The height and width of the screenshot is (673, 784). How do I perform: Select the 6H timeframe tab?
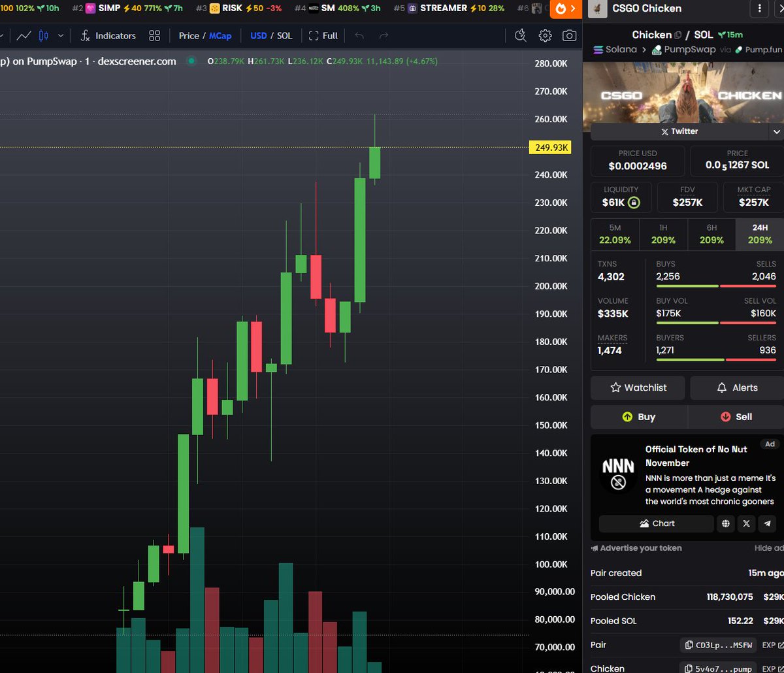coord(711,234)
